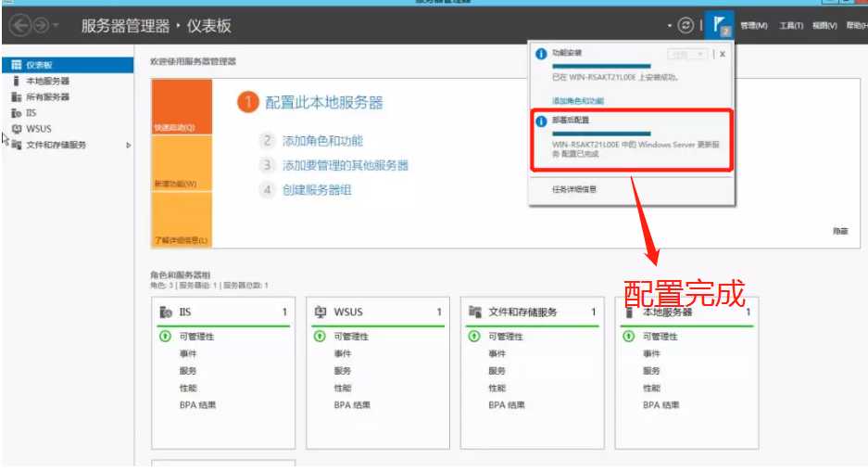Image resolution: width=868 pixels, height=472 pixels.
Task: Open the dropdown arrow left of refresh icon
Action: (669, 25)
